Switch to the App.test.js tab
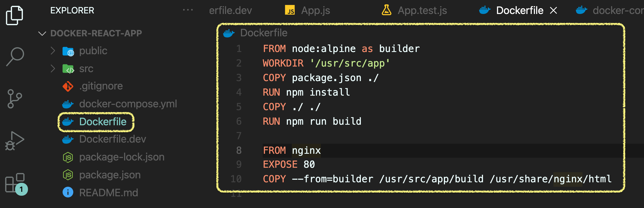 tap(422, 11)
